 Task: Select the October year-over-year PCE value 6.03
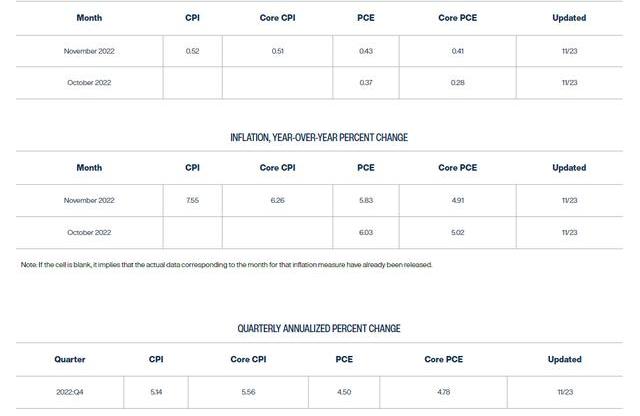point(365,232)
